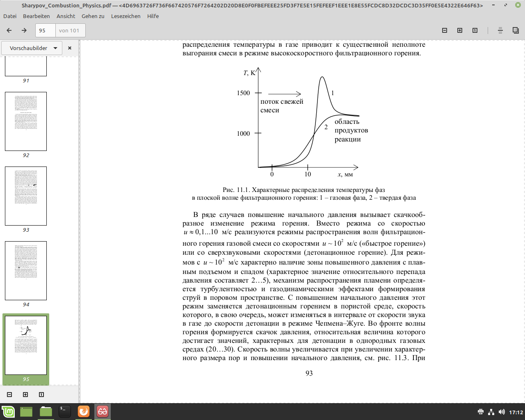Viewport: 525px width, 420px height.
Task: Click the clock showing 17:12
Action: [516, 412]
